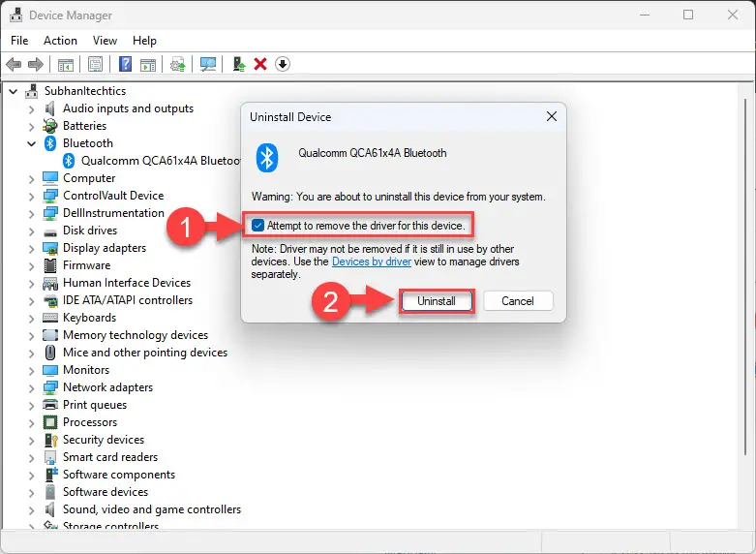This screenshot has width=756, height=554.
Task: Click the Keyboards category icon
Action: 50,318
